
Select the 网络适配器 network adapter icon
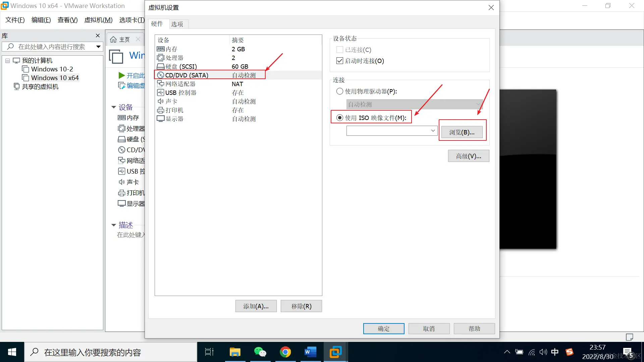pyautogui.click(x=161, y=84)
